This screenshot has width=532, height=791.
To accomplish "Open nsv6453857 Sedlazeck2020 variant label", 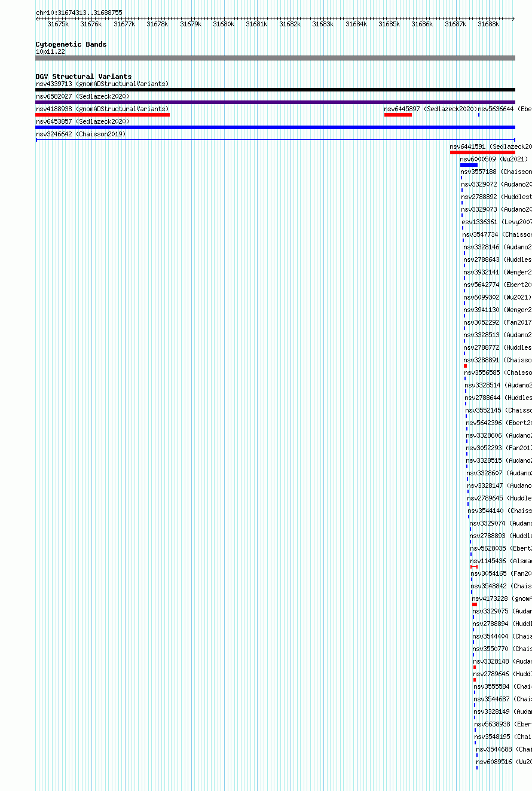I will click(82, 121).
